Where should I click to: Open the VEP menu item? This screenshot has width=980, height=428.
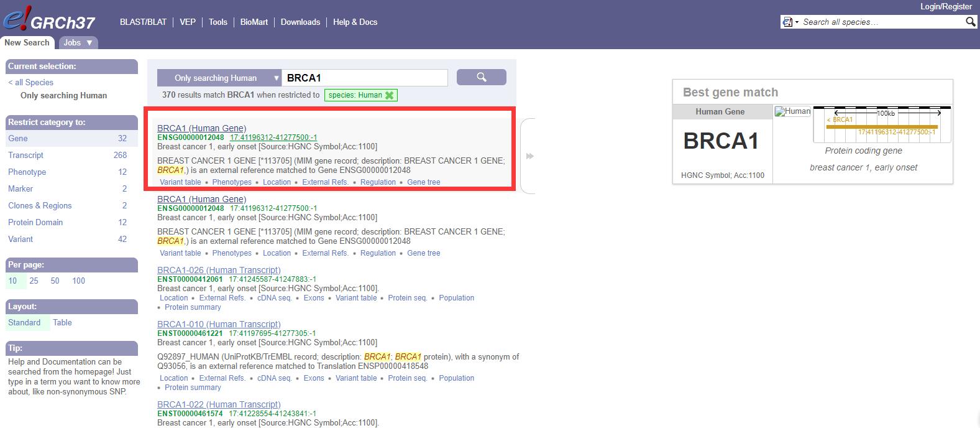(188, 22)
